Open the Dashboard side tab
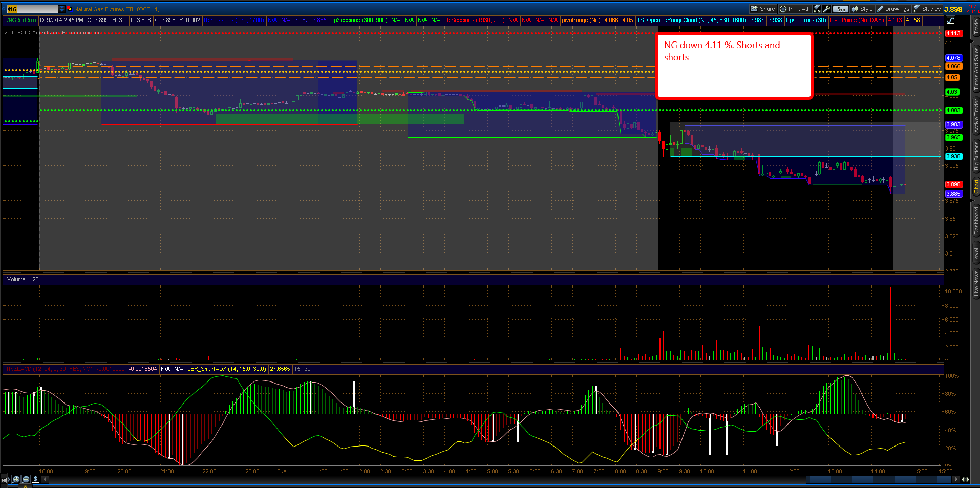Screen dimensions: 980x488 pos(976,221)
